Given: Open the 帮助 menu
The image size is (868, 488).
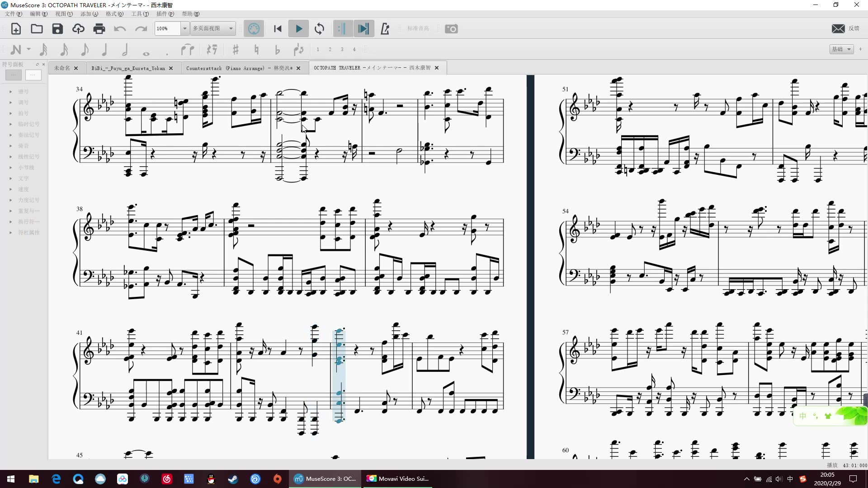Looking at the screenshot, I should tap(190, 14).
